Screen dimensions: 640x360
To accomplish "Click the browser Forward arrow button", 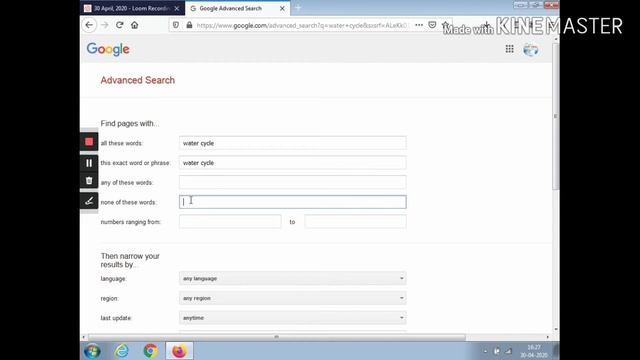I will (104, 25).
